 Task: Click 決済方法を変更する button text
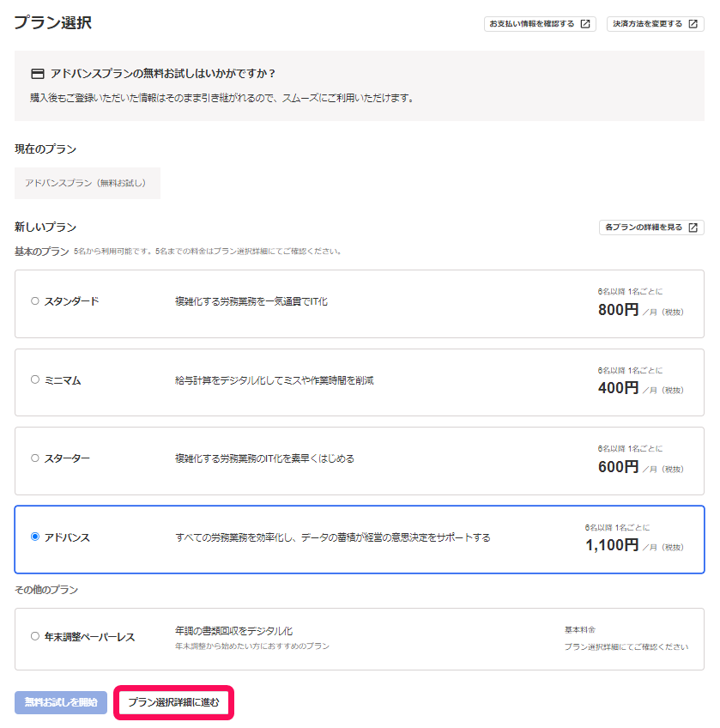coord(647,24)
